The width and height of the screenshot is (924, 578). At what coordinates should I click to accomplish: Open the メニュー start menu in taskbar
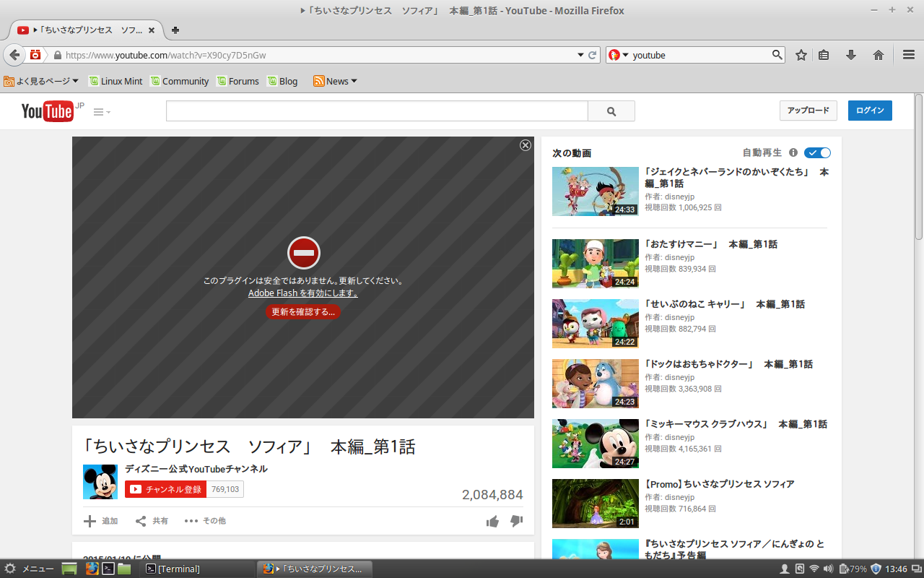(29, 569)
